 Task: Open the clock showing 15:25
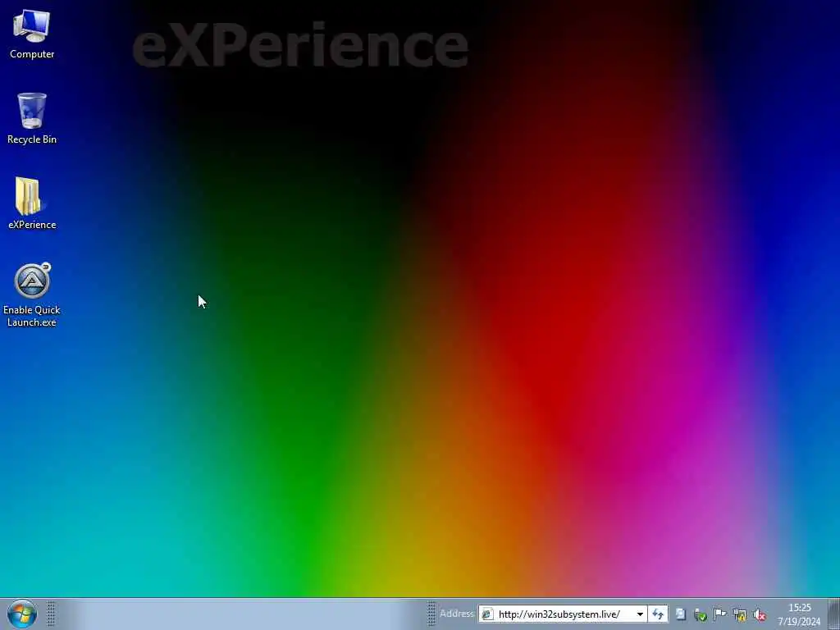tap(799, 608)
